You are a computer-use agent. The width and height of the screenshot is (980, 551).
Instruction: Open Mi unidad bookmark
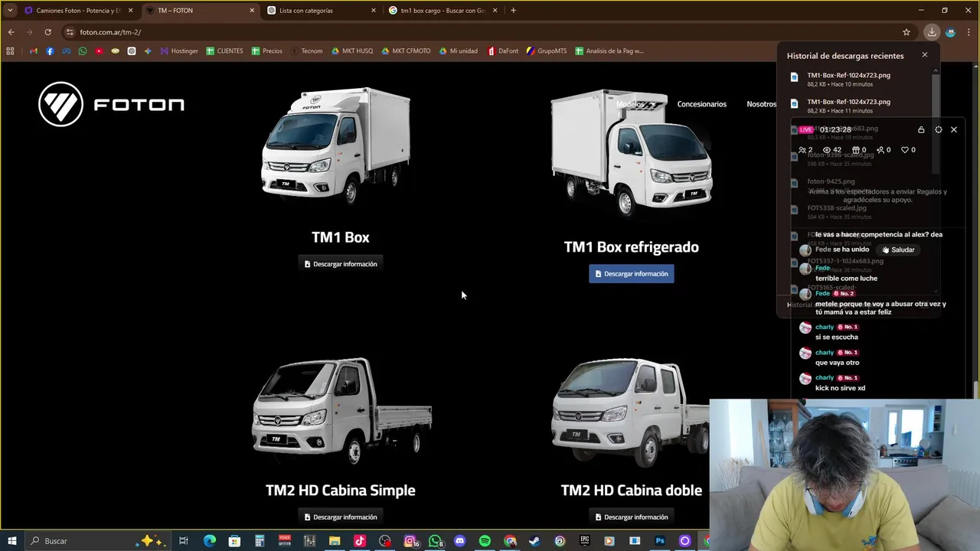click(458, 51)
